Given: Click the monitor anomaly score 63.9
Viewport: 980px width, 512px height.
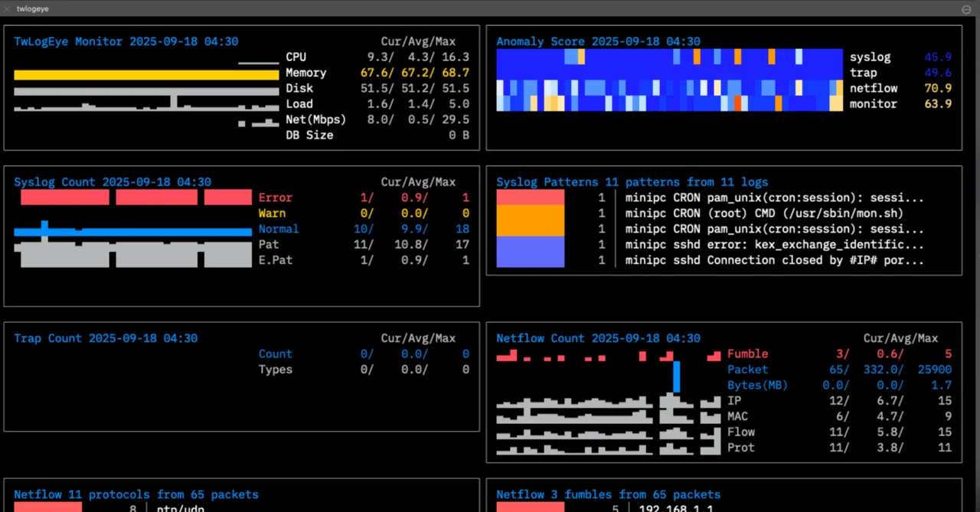Looking at the screenshot, I should (x=938, y=104).
